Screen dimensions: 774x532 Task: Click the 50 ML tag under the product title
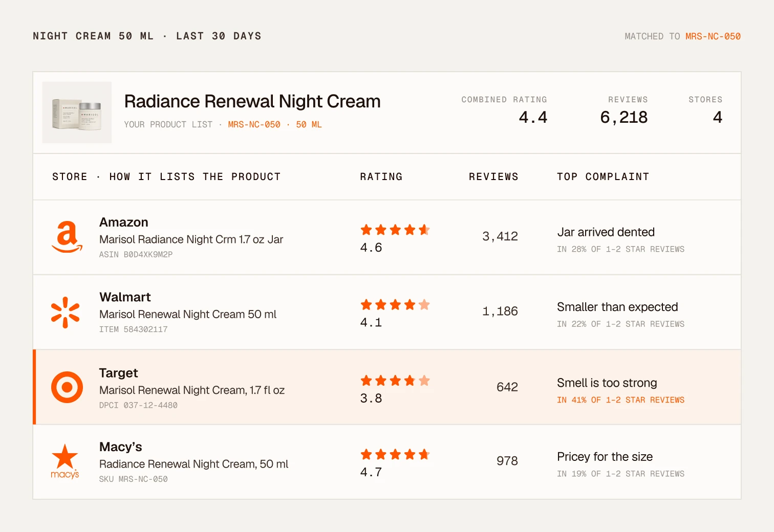point(309,125)
